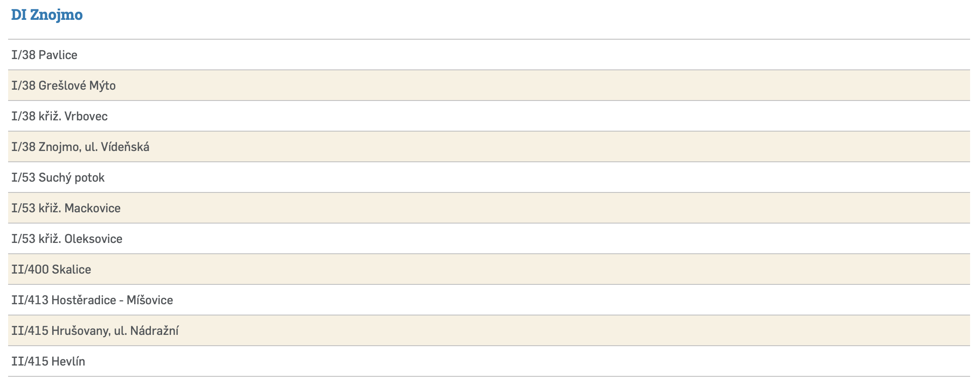This screenshot has height=384, width=980.
Task: Click the I/53 Suchý potok row
Action: pyautogui.click(x=58, y=178)
